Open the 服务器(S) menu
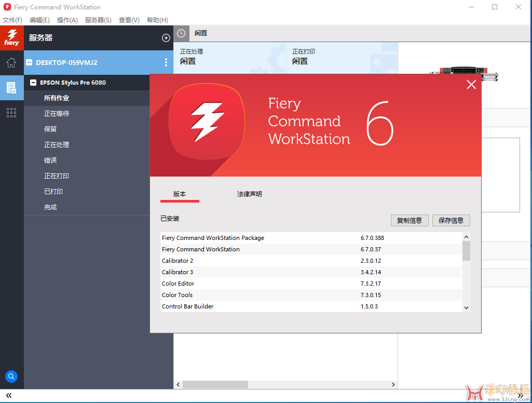The image size is (532, 403). point(98,20)
